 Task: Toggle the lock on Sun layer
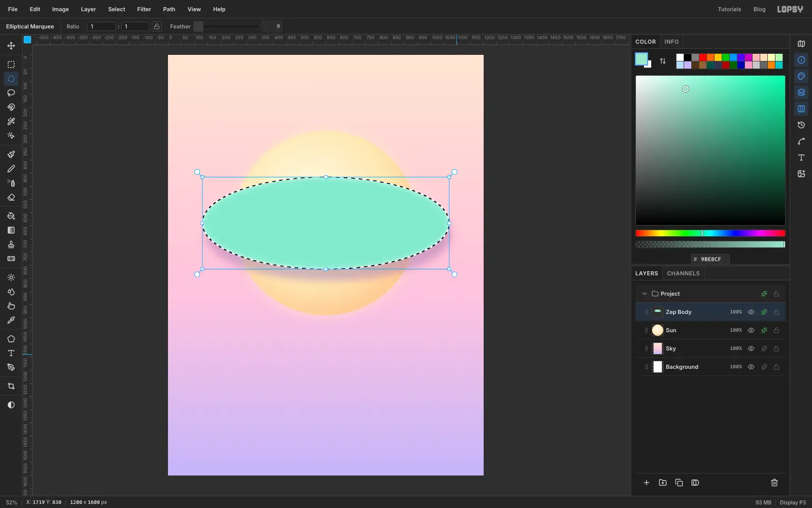pos(776,330)
